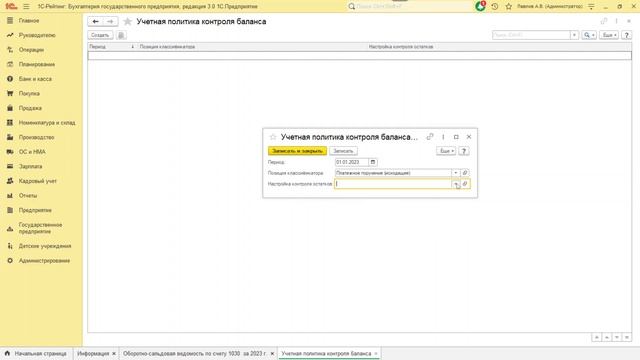The image size is (640, 360).
Task: Click Создать button
Action: tap(100, 35)
